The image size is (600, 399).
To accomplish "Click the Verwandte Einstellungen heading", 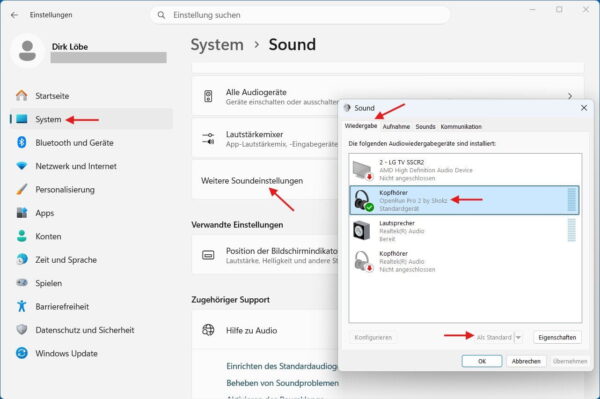I will click(x=237, y=225).
